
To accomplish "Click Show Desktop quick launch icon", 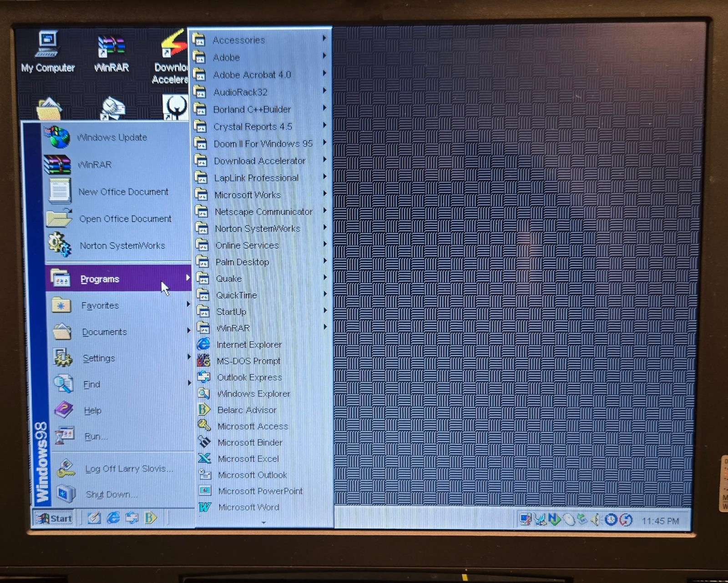I will (x=94, y=518).
